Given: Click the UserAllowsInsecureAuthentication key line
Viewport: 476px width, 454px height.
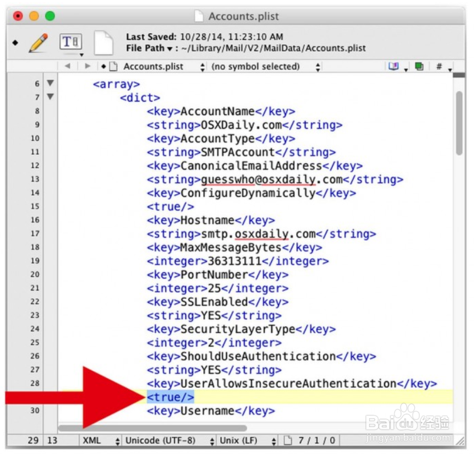Looking at the screenshot, I should tap(292, 384).
